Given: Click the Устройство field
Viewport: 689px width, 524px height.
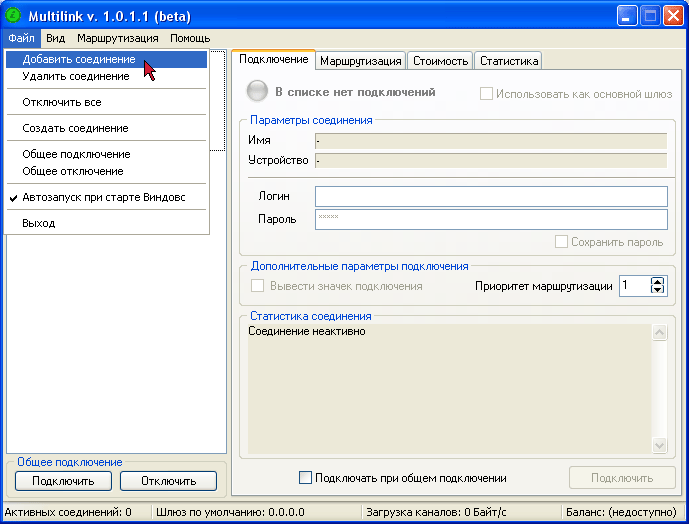Looking at the screenshot, I should pyautogui.click(x=491, y=161).
